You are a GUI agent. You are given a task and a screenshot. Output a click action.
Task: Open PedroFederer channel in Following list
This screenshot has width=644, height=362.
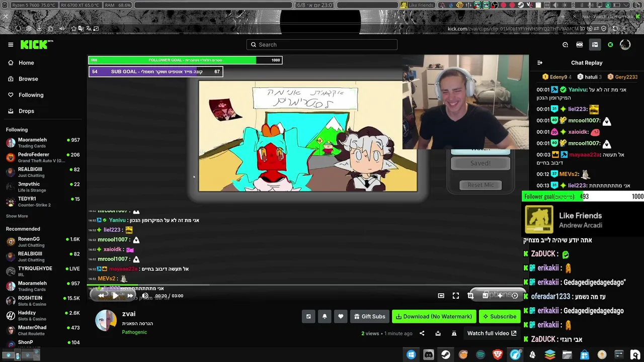click(x=43, y=157)
